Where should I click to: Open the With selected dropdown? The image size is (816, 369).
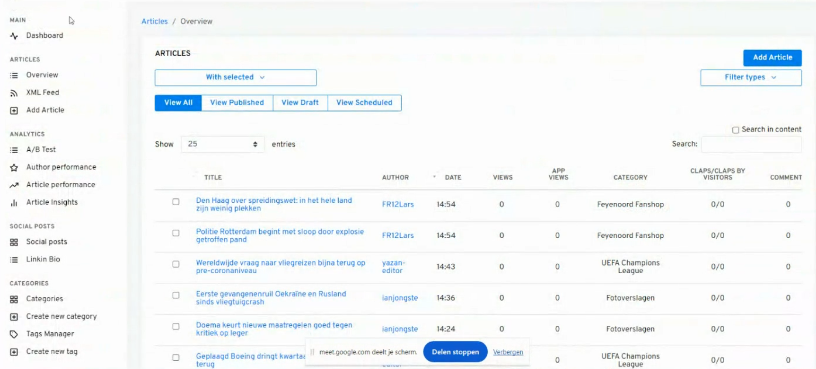pyautogui.click(x=235, y=78)
